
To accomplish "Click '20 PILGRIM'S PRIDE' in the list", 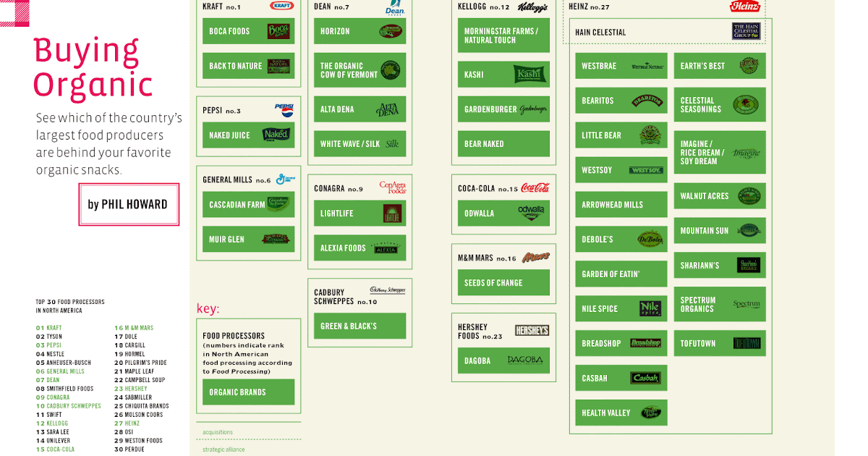I will [x=140, y=363].
